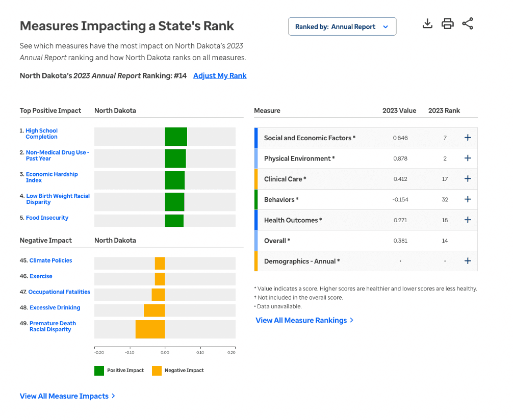Click the Adjust My Rank link
513x420 pixels.
219,75
